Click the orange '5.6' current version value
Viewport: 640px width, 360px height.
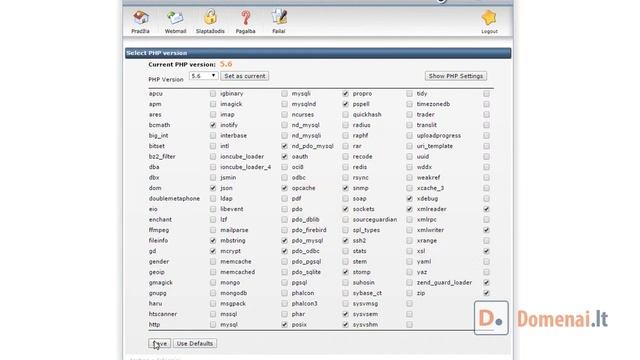coord(226,64)
